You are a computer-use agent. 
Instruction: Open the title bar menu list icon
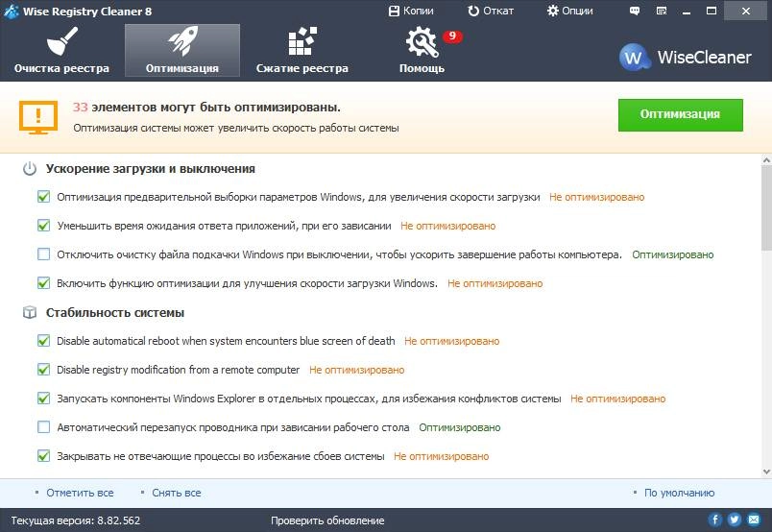tap(662, 11)
